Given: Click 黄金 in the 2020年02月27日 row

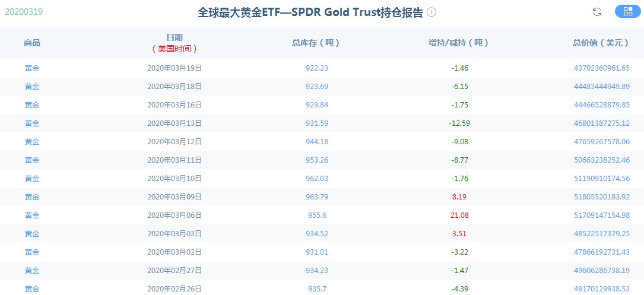Looking at the screenshot, I should point(32,271).
